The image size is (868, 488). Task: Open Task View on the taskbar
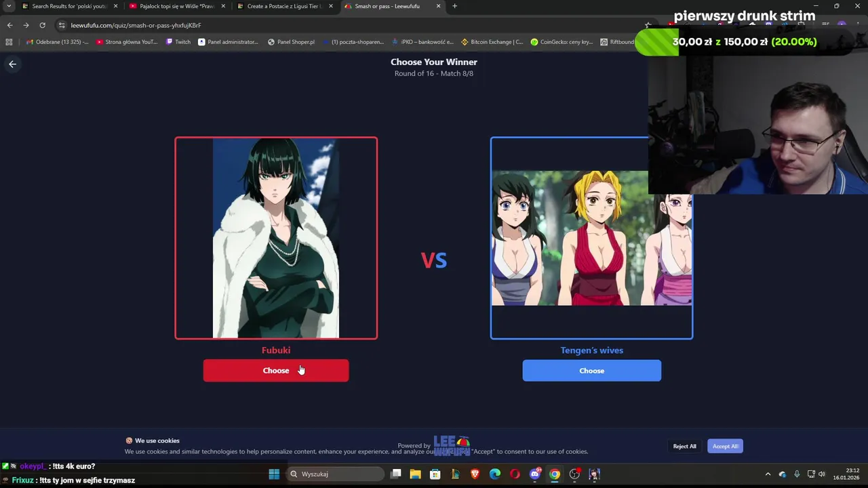396,474
